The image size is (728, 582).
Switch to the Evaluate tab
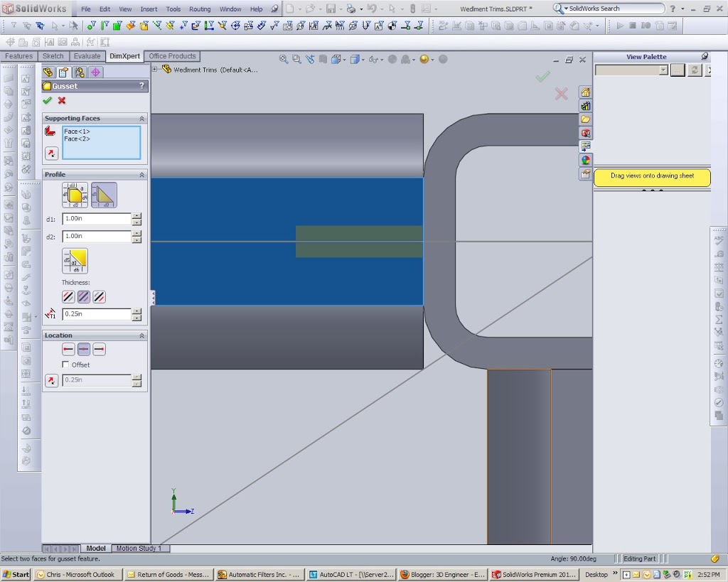pos(87,56)
